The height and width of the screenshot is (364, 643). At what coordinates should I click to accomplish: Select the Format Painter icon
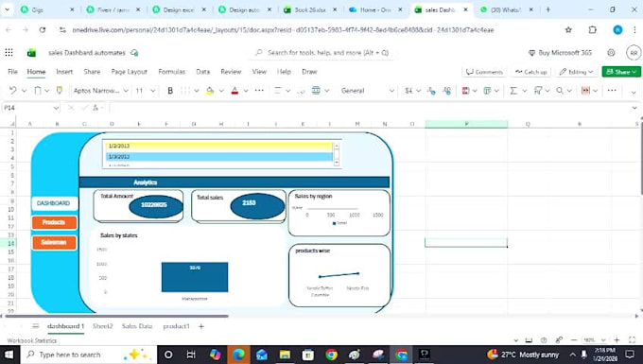(60, 90)
